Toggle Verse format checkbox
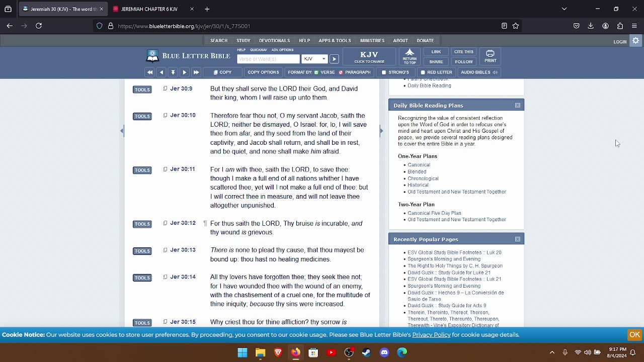Screen dimensions: 644x362 pyautogui.click(x=316, y=72)
